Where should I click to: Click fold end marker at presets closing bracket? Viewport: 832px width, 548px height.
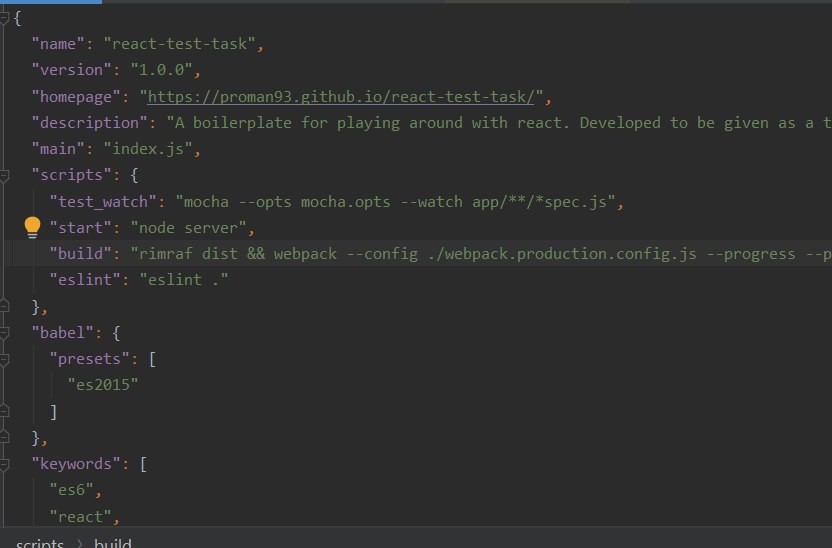[4, 411]
